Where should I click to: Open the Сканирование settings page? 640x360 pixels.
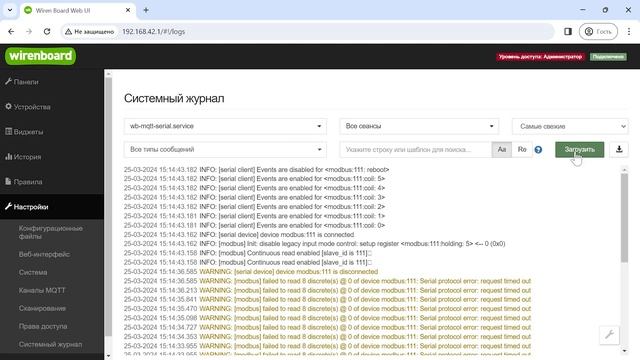tap(42, 308)
